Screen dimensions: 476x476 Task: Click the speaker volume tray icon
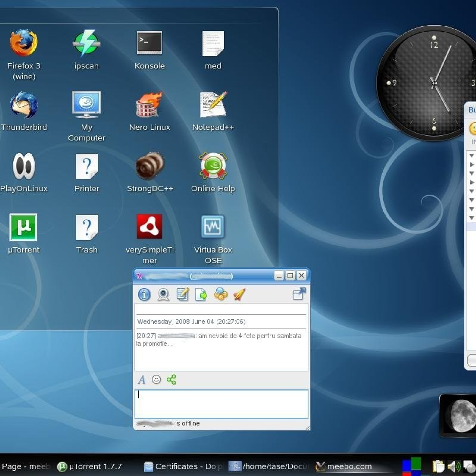[x=454, y=466]
